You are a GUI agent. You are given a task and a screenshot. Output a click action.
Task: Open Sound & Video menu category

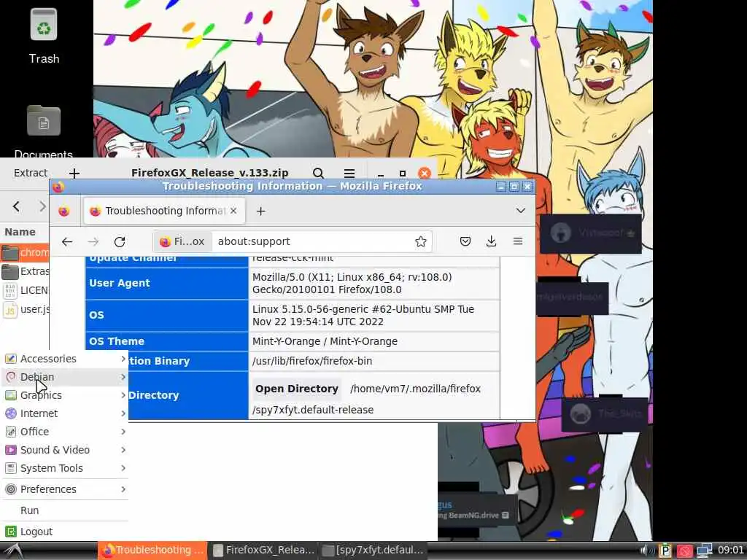pos(64,450)
